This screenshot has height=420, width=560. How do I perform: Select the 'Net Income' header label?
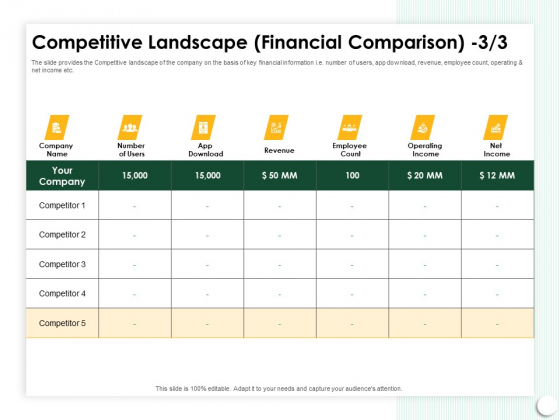(x=497, y=150)
